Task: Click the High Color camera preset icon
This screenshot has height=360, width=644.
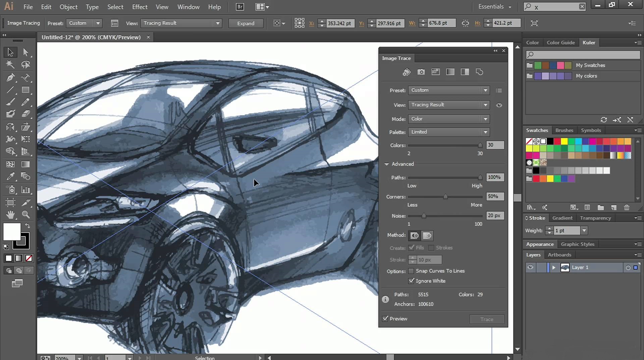Action: tap(421, 72)
